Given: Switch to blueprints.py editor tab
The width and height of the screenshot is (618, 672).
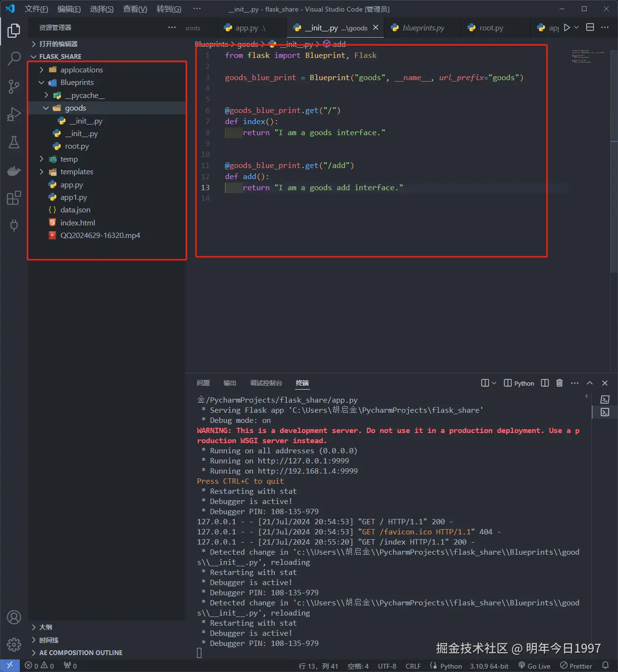Looking at the screenshot, I should click(423, 28).
